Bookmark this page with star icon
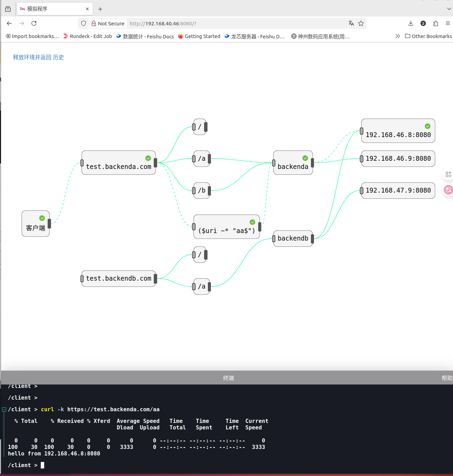 click(361, 23)
